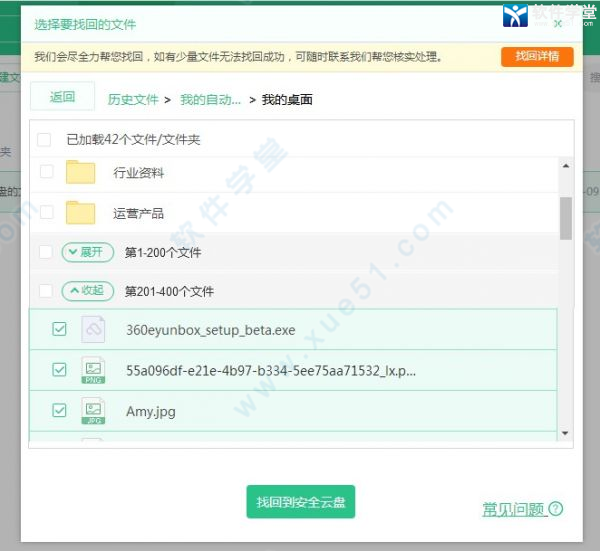Uncheck the Amy.jpg checkbox
600x551 pixels.
tap(59, 410)
